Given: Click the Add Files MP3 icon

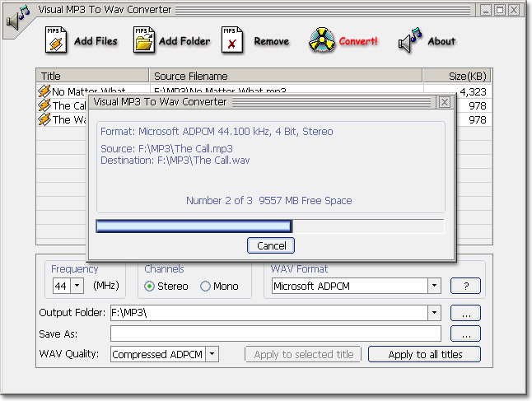Looking at the screenshot, I should pos(56,40).
